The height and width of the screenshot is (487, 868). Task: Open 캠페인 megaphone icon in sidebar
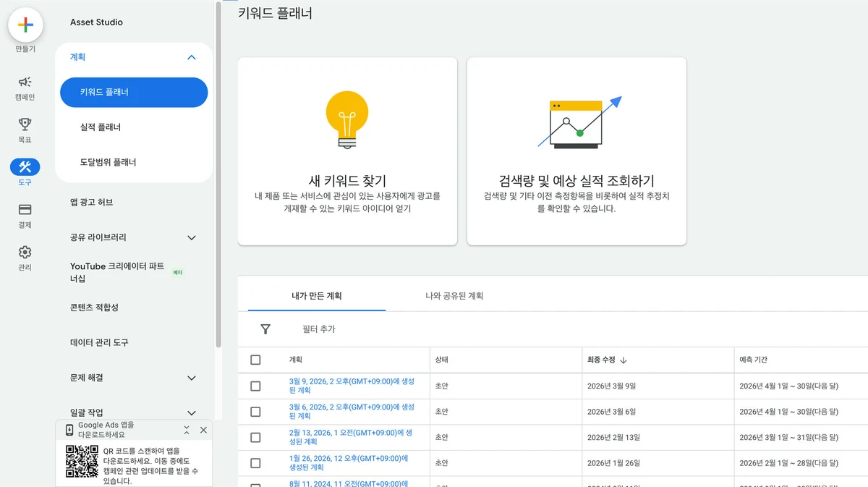coord(25,82)
